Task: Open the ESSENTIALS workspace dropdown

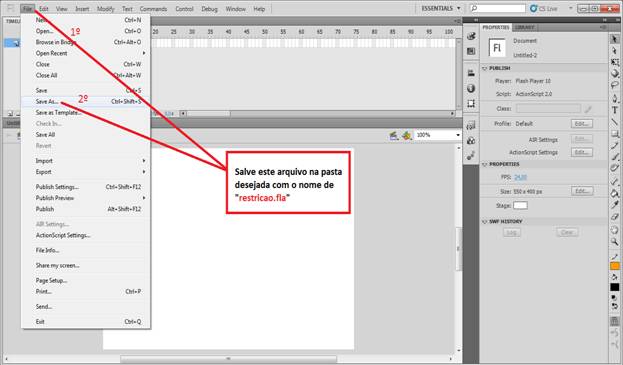Action: click(x=441, y=8)
